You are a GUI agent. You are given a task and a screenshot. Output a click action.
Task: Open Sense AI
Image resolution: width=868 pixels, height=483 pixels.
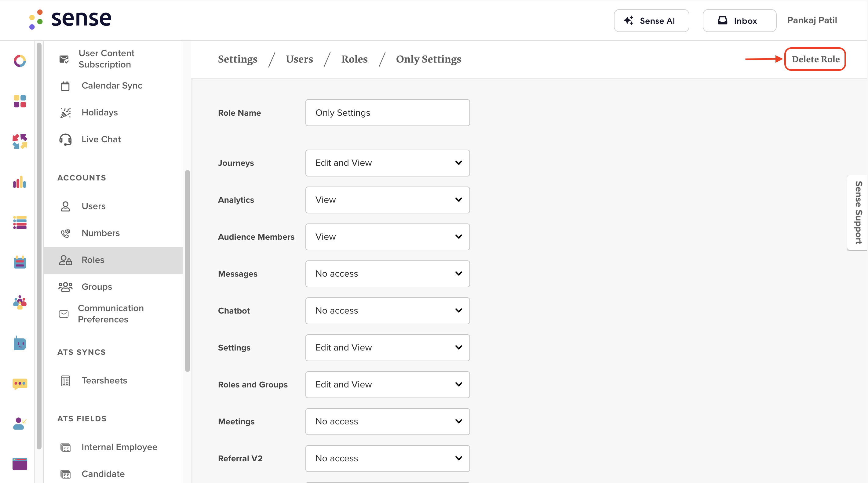coord(651,20)
